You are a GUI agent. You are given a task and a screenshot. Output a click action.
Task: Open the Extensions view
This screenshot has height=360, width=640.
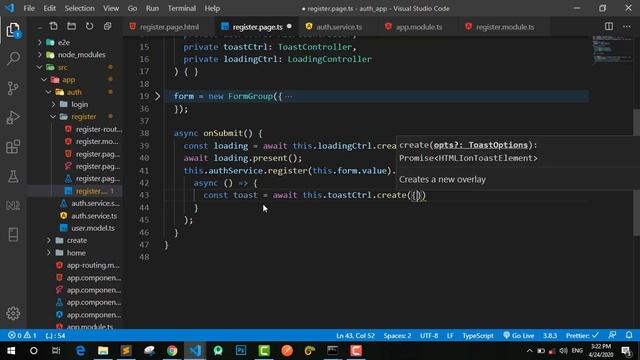pyautogui.click(x=13, y=147)
